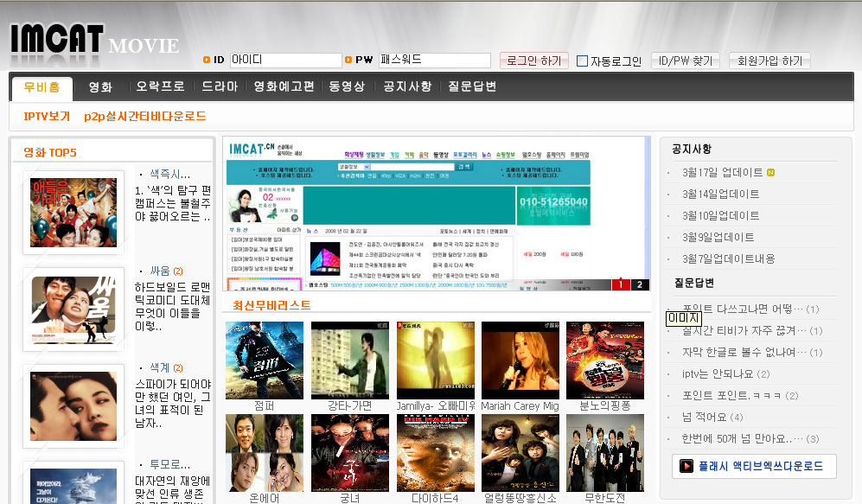Click the ID/PW 찾기 button
The width and height of the screenshot is (862, 504).
[x=685, y=61]
